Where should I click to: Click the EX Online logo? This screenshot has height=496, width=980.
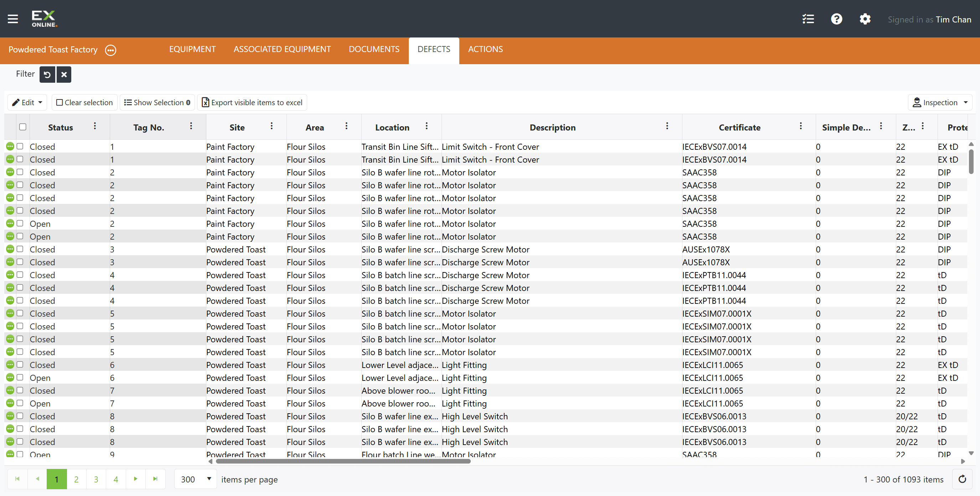(x=44, y=19)
